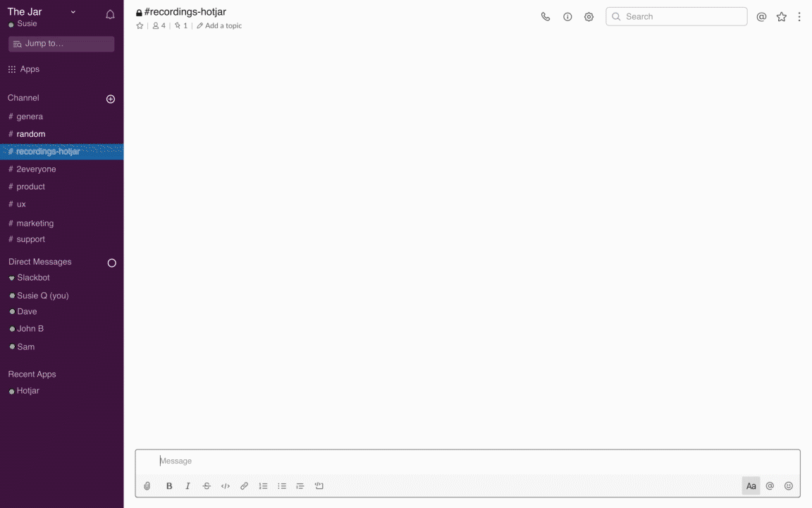Toggle bold formatting in the composer
The width and height of the screenshot is (812, 508).
point(169,485)
